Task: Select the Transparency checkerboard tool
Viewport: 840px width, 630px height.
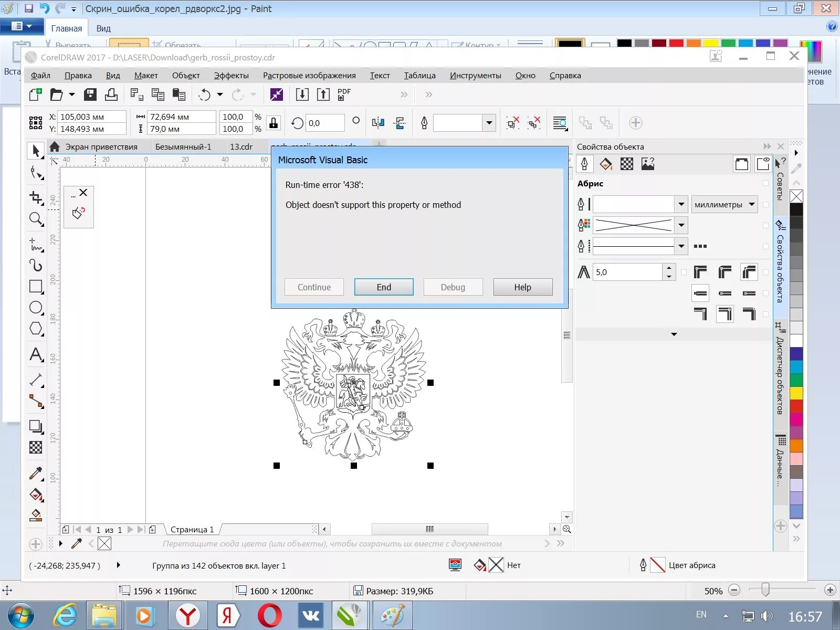Action: click(36, 447)
